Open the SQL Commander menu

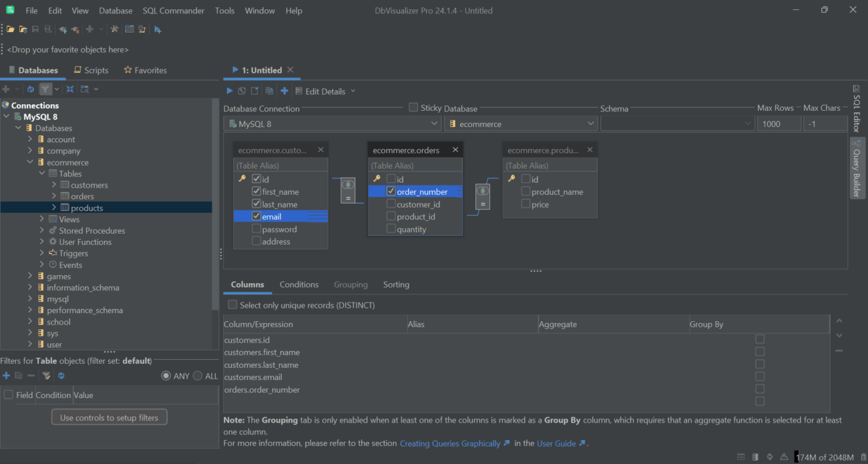pos(173,10)
